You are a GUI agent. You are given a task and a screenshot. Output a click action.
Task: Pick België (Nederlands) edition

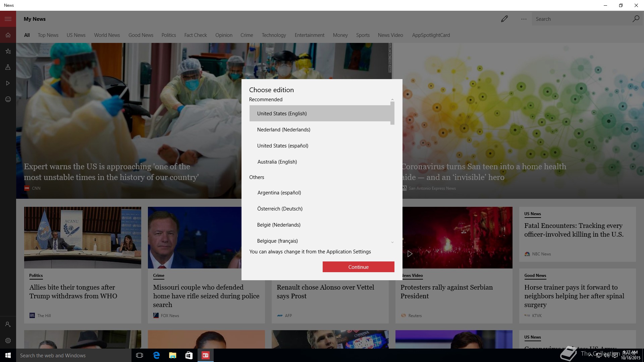(320, 225)
